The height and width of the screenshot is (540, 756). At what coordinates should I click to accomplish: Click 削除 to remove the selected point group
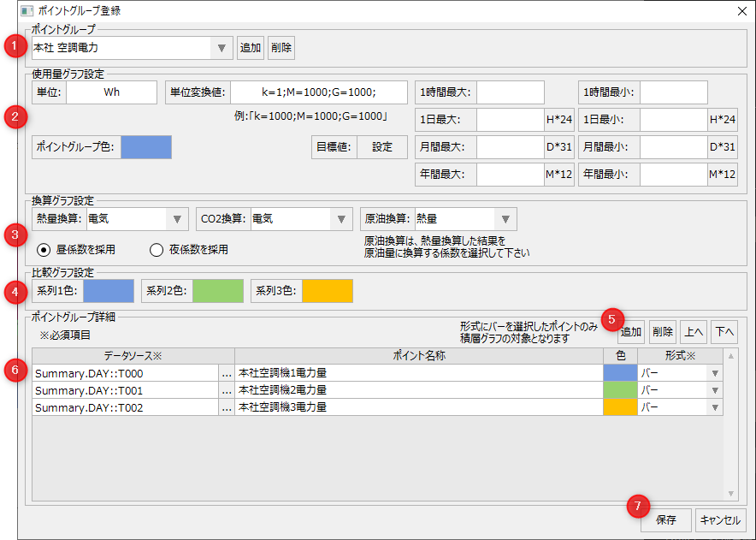281,48
